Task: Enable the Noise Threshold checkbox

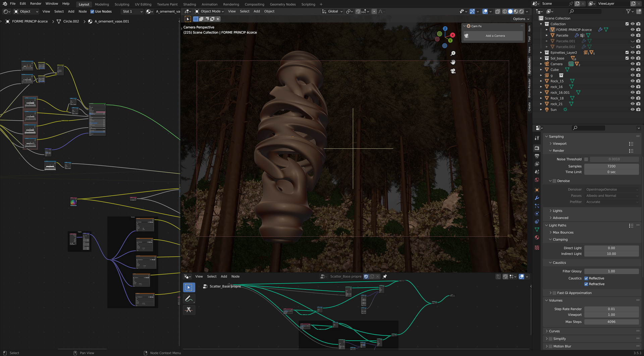Action: [x=586, y=159]
